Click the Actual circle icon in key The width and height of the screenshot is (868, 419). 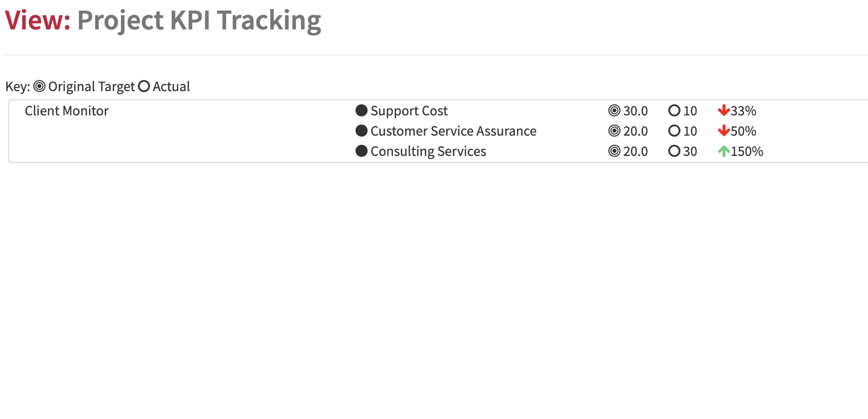(x=143, y=86)
